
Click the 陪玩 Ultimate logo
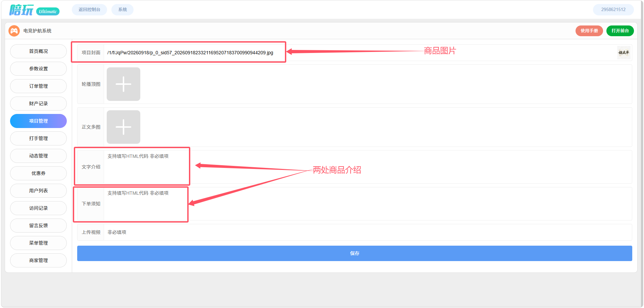34,10
